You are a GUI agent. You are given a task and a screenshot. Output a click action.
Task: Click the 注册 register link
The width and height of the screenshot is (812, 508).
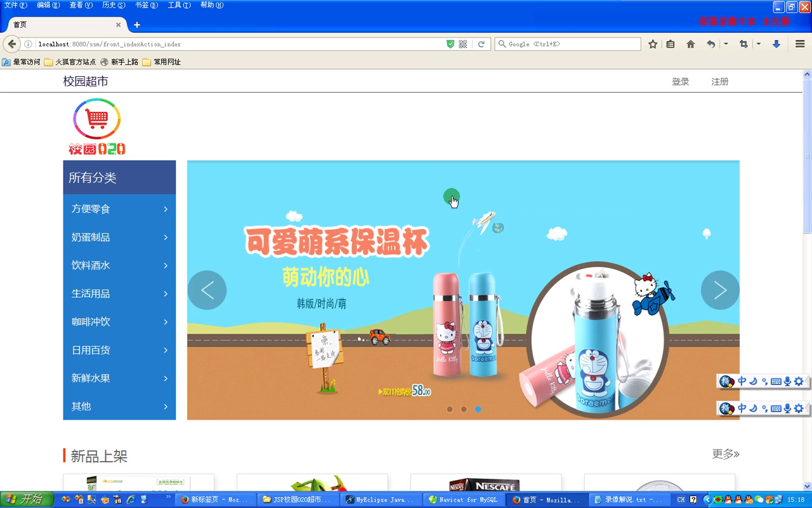pos(720,82)
